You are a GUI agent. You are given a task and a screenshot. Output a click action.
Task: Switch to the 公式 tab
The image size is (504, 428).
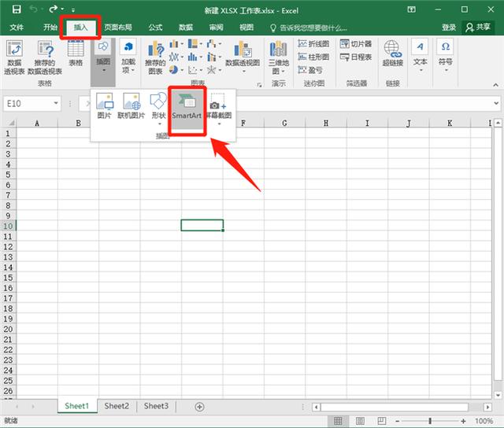coord(155,28)
